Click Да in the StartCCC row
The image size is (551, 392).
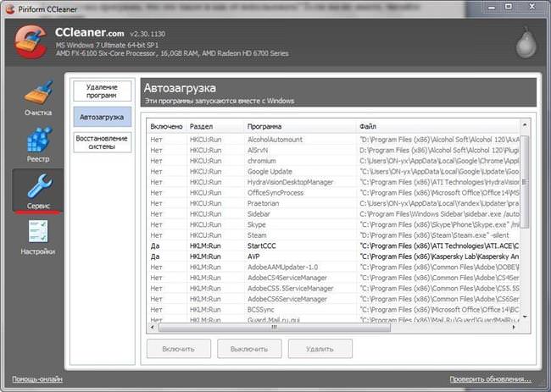[155, 246]
